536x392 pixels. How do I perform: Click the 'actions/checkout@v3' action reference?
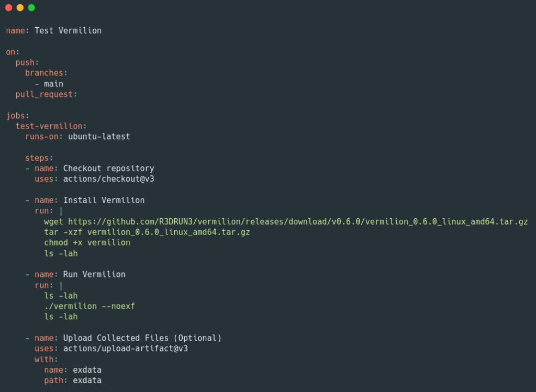click(109, 179)
